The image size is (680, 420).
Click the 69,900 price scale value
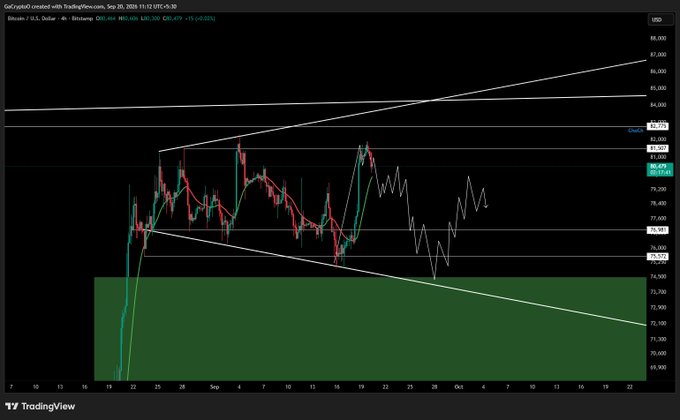658,367
